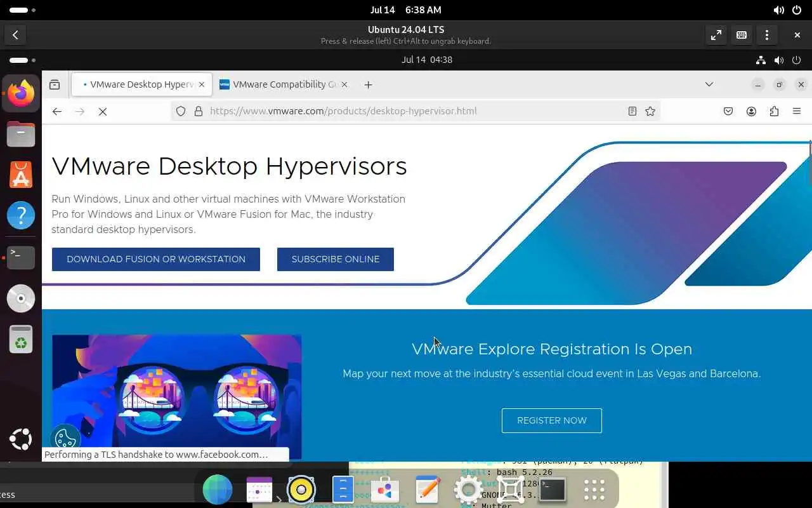
Task: Close the VMware Compatibility Guide tab
Action: (344, 84)
